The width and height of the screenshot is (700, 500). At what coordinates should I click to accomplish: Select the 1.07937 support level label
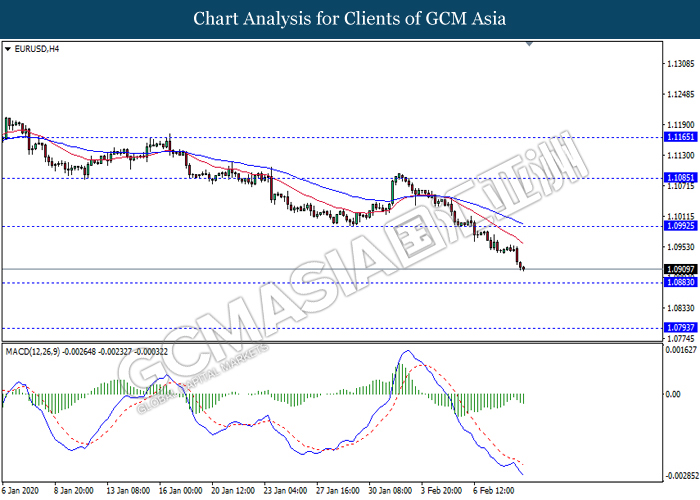[680, 328]
